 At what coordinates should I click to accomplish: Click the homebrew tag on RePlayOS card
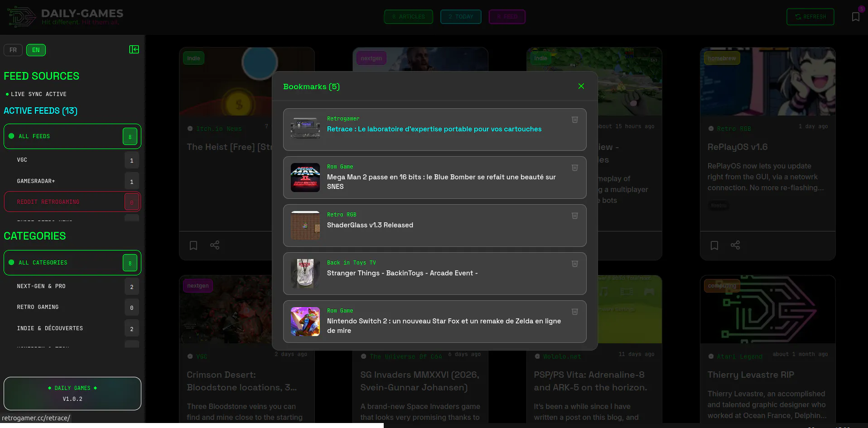tap(722, 58)
